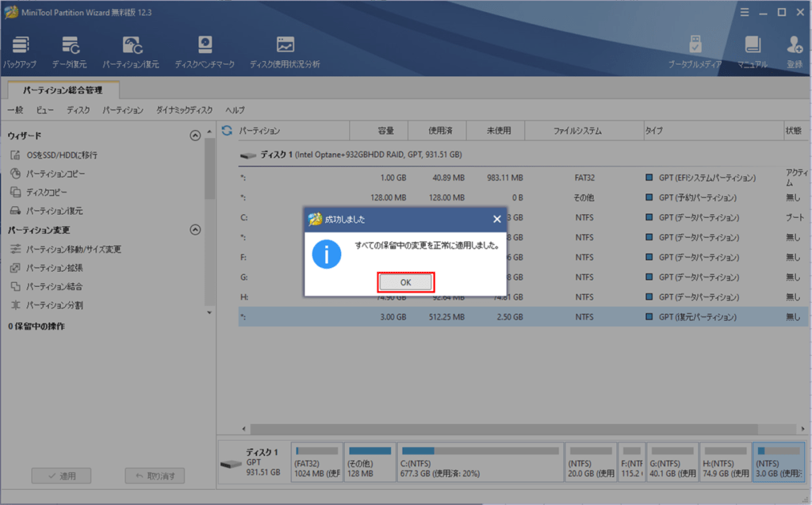The image size is (812, 505).
Task: Open the データ復元 tool
Action: click(70, 51)
